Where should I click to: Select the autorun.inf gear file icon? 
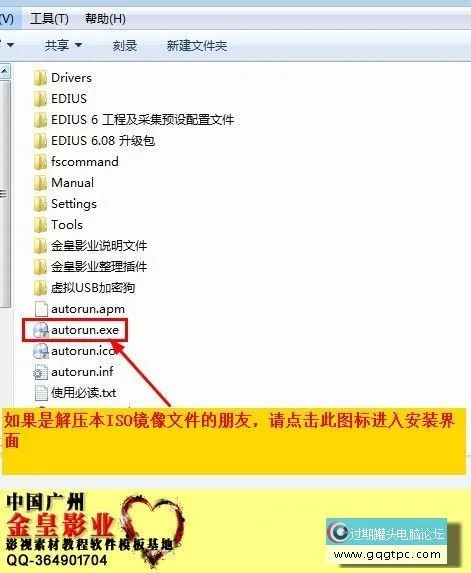41,372
